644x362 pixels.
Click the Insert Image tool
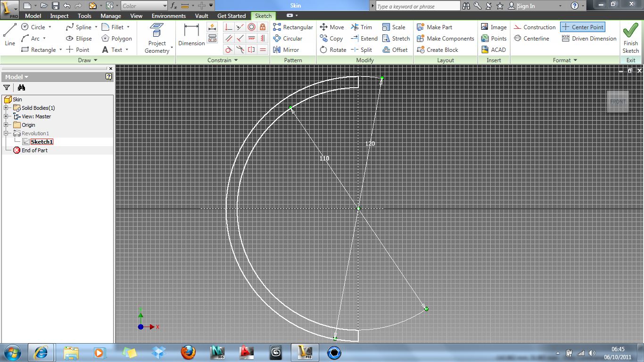pyautogui.click(x=494, y=27)
